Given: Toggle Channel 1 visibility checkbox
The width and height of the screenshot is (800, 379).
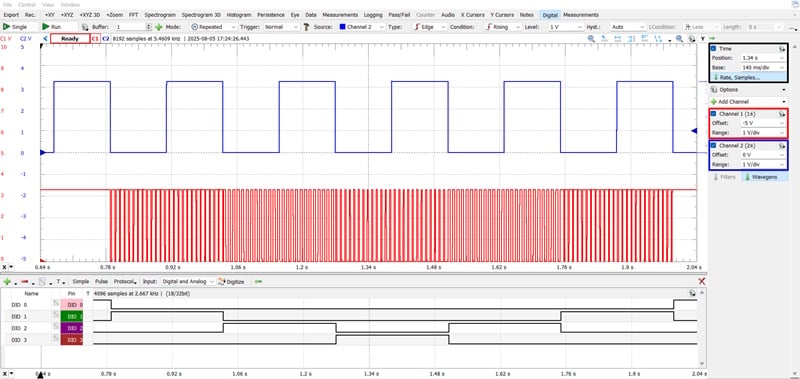Looking at the screenshot, I should [713, 114].
